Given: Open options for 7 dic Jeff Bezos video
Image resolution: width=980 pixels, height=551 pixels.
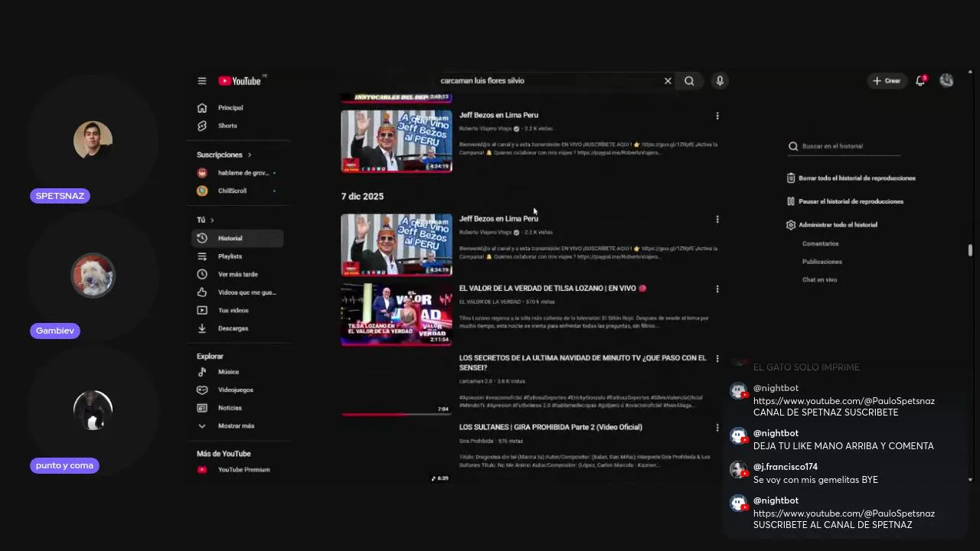Looking at the screenshot, I should coord(717,220).
